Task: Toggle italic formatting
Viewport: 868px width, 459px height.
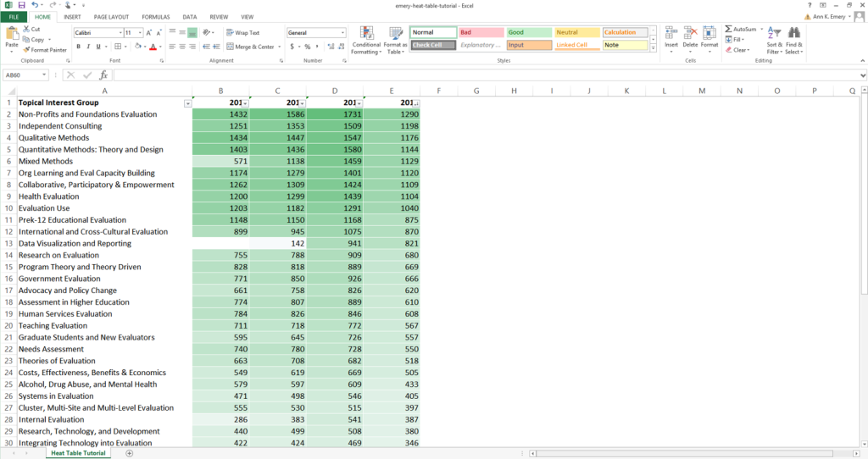Action: [x=88, y=47]
